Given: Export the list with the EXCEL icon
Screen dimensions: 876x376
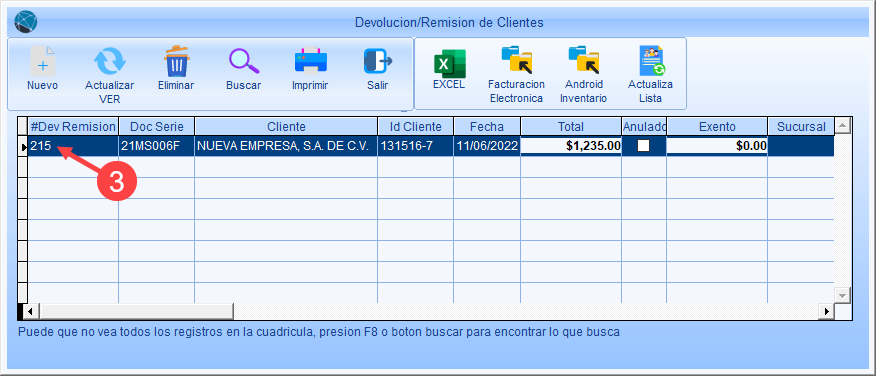Looking at the screenshot, I should click(449, 63).
